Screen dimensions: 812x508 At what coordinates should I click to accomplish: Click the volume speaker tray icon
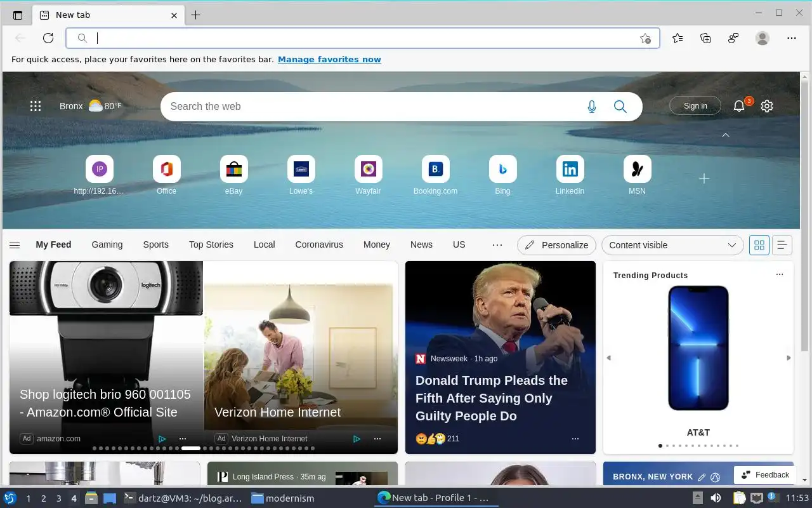coord(716,498)
